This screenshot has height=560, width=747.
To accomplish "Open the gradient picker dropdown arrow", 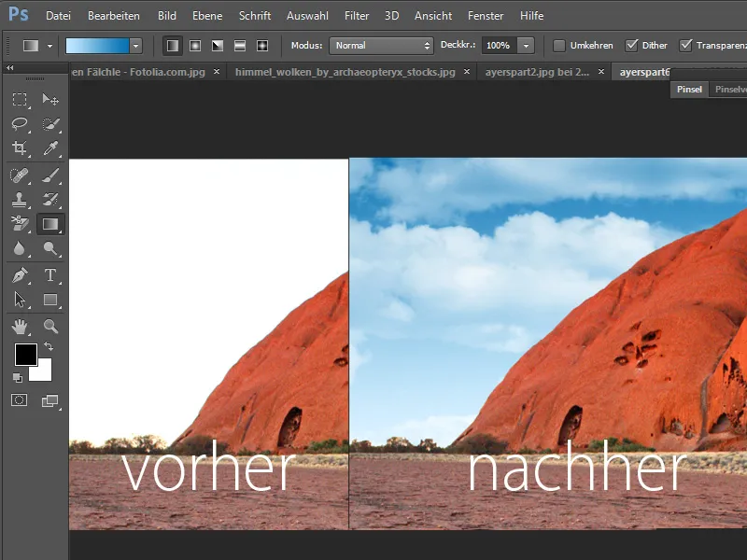I will pyautogui.click(x=135, y=46).
